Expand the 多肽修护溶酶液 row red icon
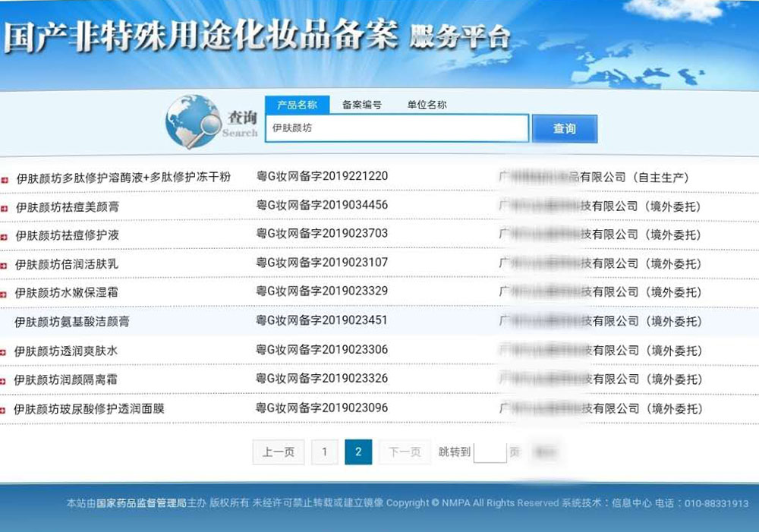Image resolution: width=759 pixels, height=532 pixels. tap(5, 180)
